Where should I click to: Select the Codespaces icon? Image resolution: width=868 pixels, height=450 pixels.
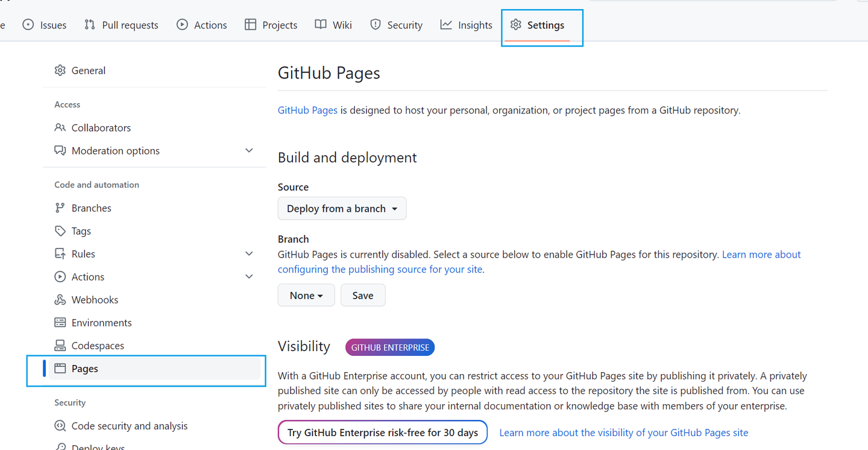(60, 345)
